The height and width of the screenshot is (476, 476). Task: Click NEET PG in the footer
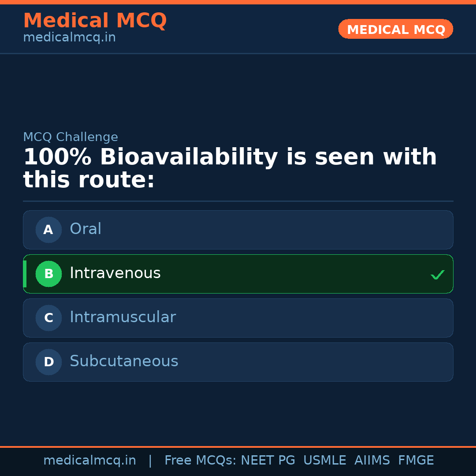click(268, 461)
